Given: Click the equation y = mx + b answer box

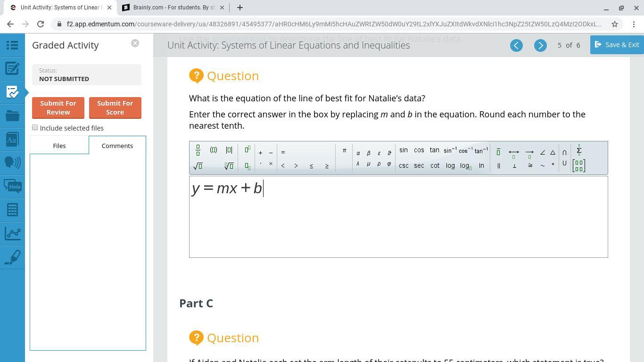Looking at the screenshot, I should click(398, 217).
